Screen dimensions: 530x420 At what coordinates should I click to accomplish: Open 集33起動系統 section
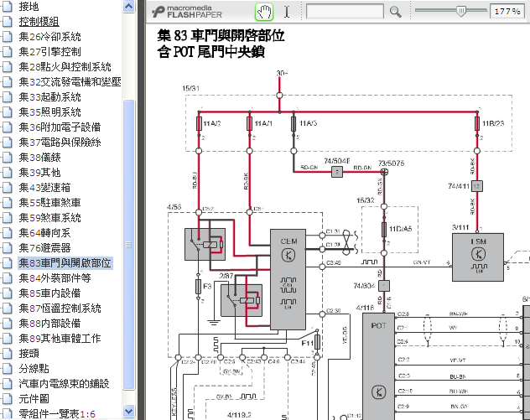[x=49, y=97]
